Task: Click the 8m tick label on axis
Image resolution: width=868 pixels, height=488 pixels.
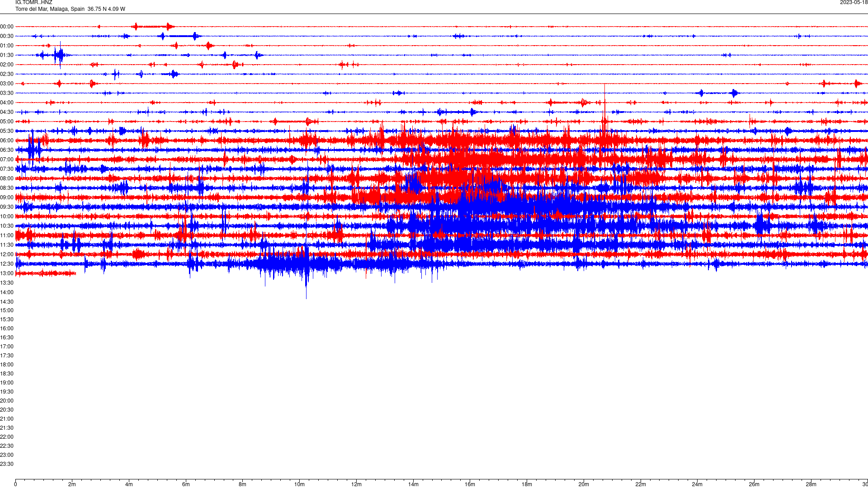Action: (x=243, y=484)
